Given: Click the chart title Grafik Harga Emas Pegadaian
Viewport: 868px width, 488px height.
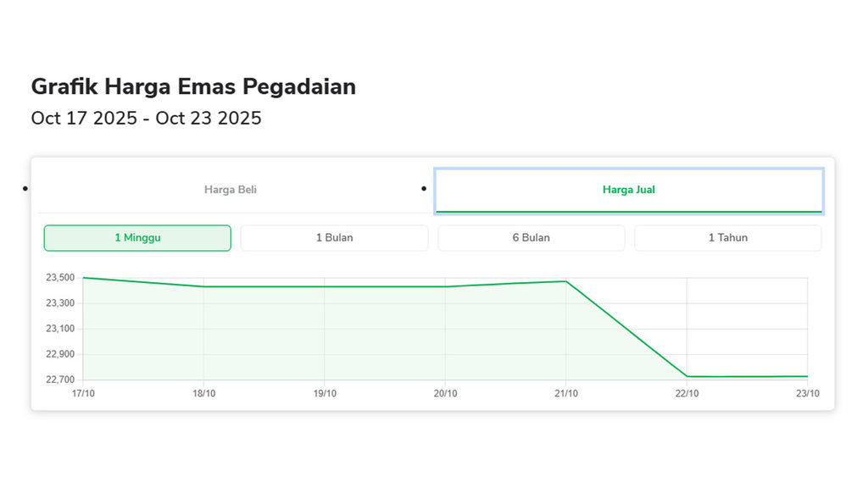Looking at the screenshot, I should pos(193,86).
